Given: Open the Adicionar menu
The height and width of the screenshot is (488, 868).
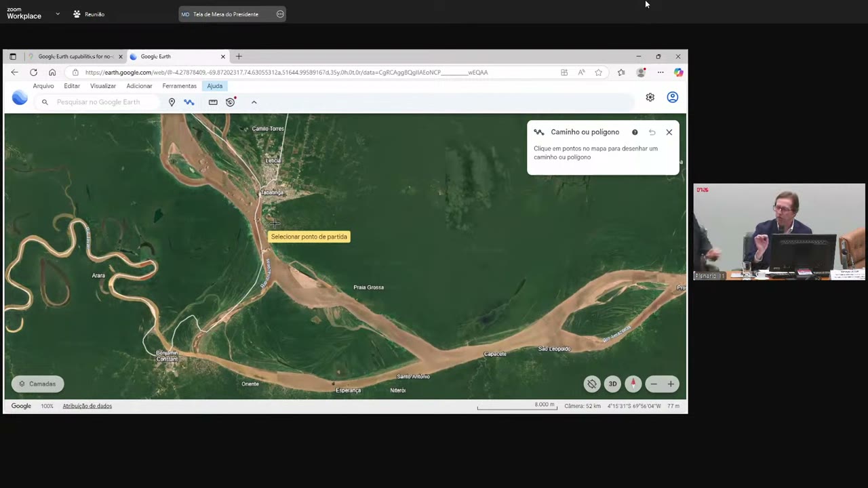Looking at the screenshot, I should (139, 86).
